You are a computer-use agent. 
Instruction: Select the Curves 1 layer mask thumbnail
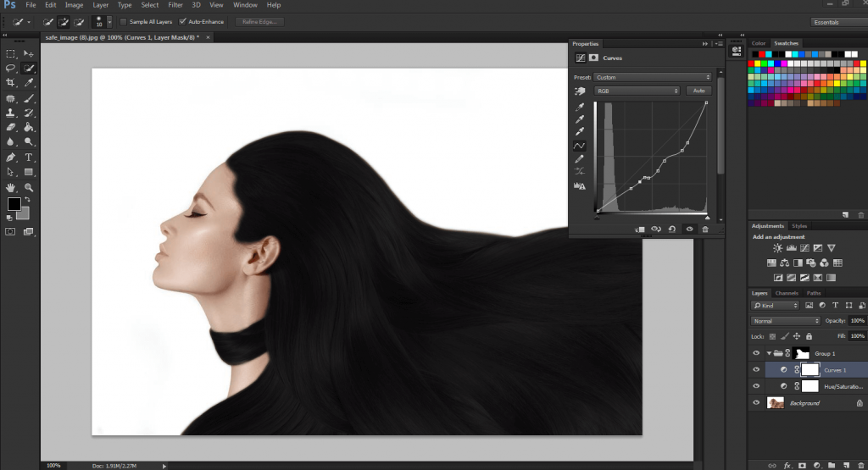pyautogui.click(x=810, y=370)
